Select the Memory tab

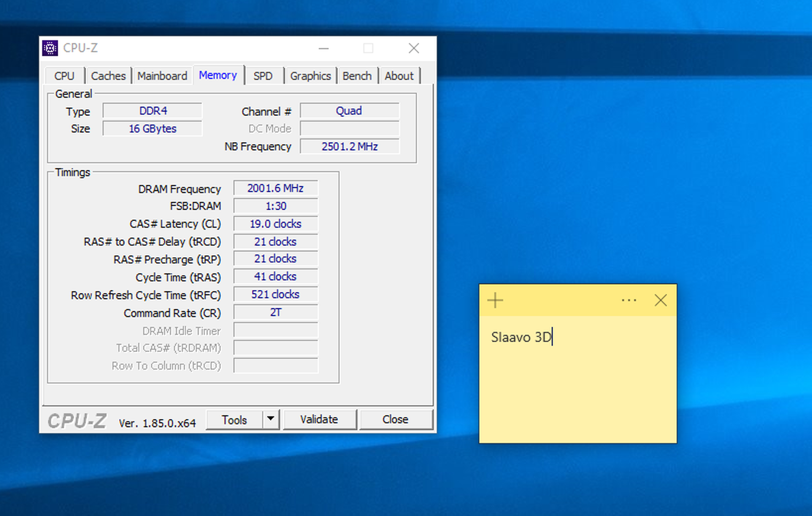click(218, 75)
